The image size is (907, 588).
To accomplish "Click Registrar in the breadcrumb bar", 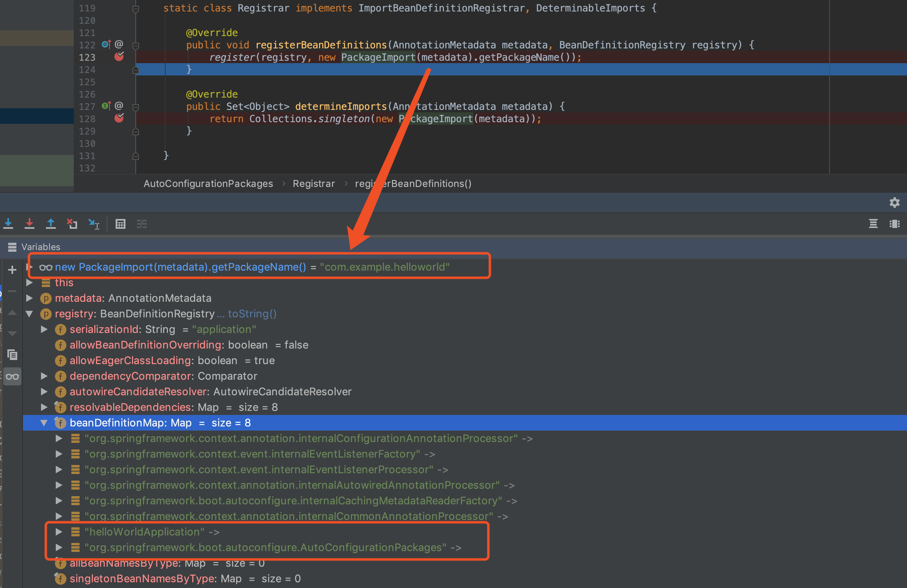I will [x=314, y=184].
